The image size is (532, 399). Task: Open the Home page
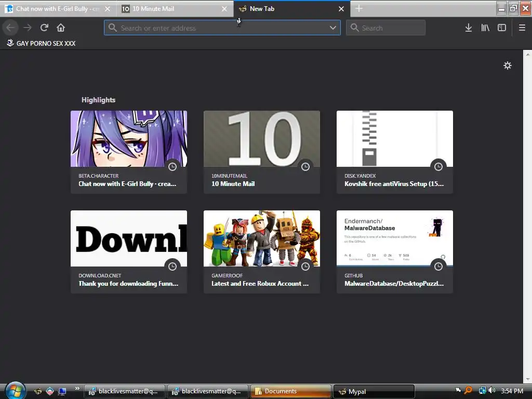(x=61, y=28)
